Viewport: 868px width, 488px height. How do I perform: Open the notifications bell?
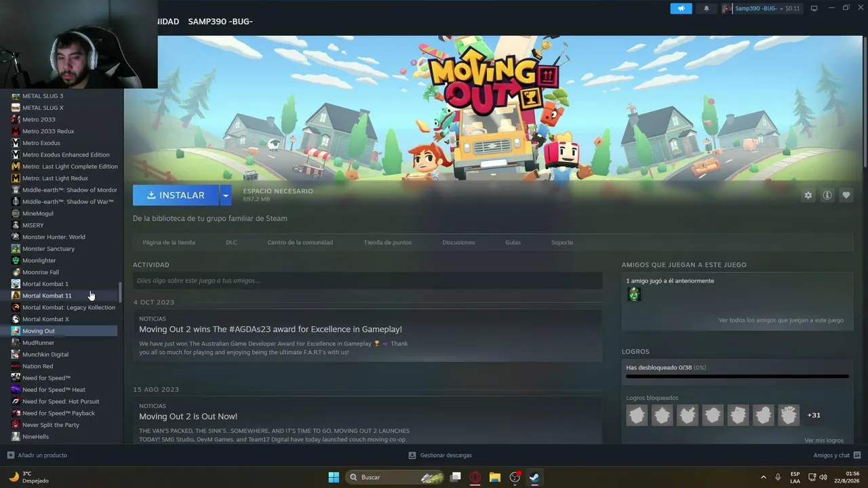[706, 8]
